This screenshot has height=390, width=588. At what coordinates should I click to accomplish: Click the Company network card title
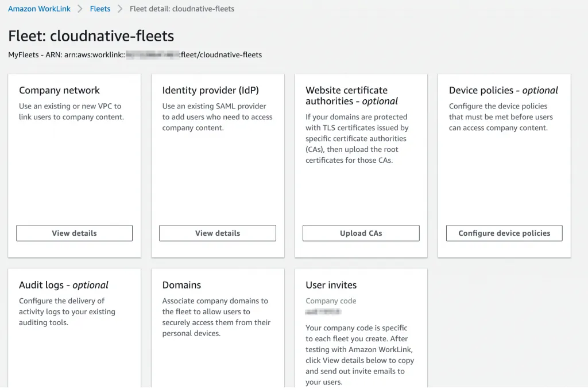[59, 91]
